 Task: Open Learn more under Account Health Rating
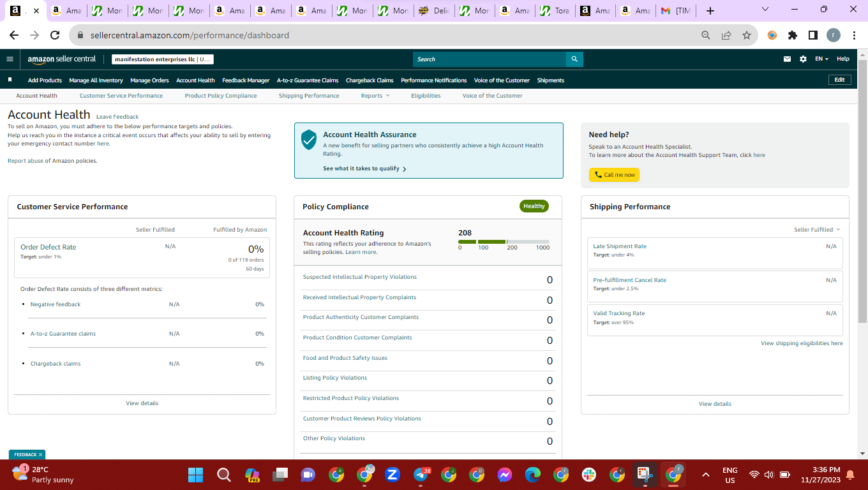(361, 252)
